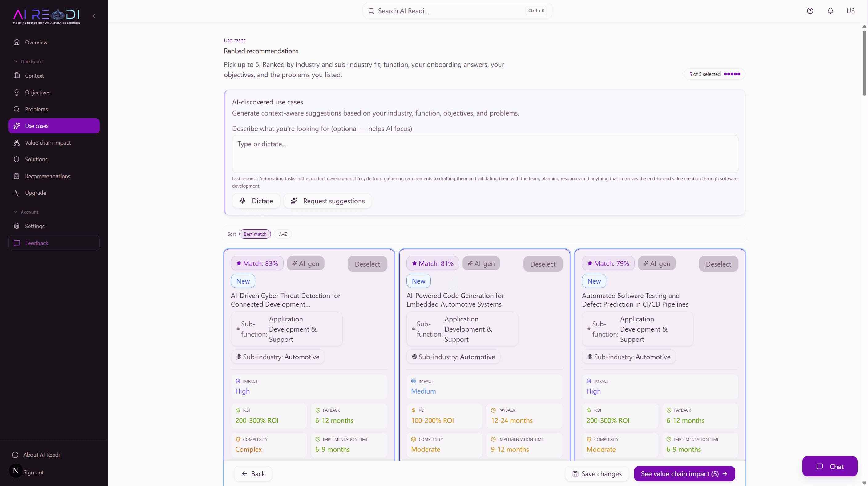
Task: Select the Best match sort option
Action: click(x=255, y=234)
